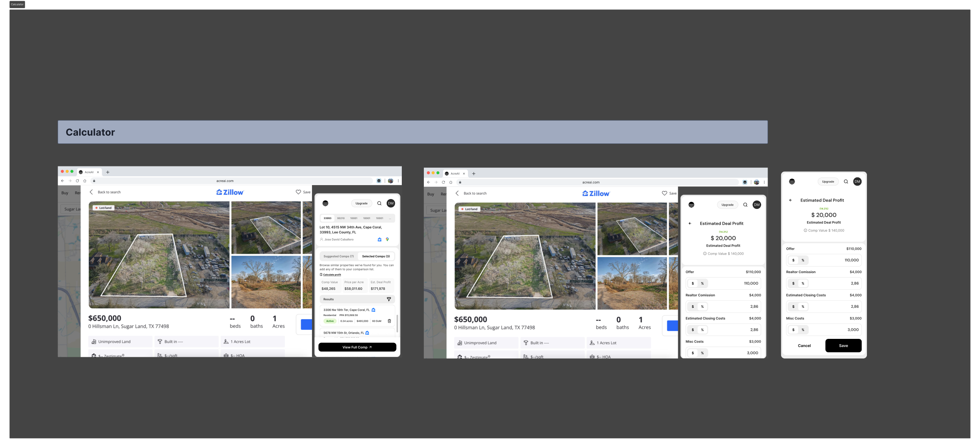980x448 pixels.
Task: Click the Zillow icon next to 3306 Nw 18th Ter
Action: (373, 310)
